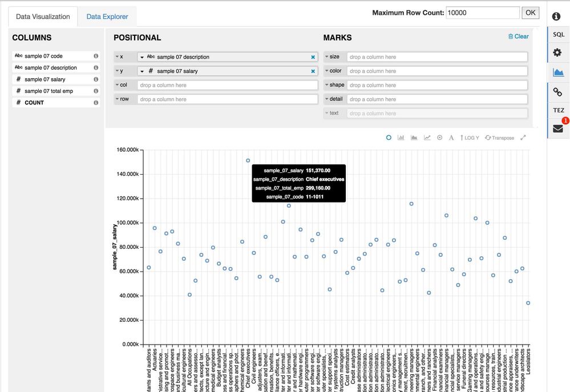Show info for sample 07 salary column
This screenshot has width=570, height=392.
click(x=96, y=79)
